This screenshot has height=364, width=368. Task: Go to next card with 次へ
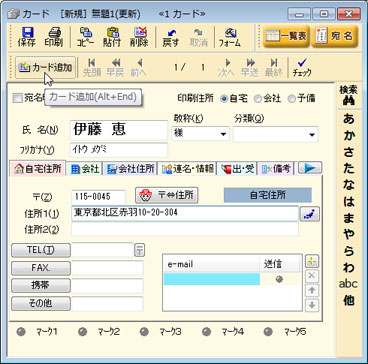pyautogui.click(x=226, y=68)
